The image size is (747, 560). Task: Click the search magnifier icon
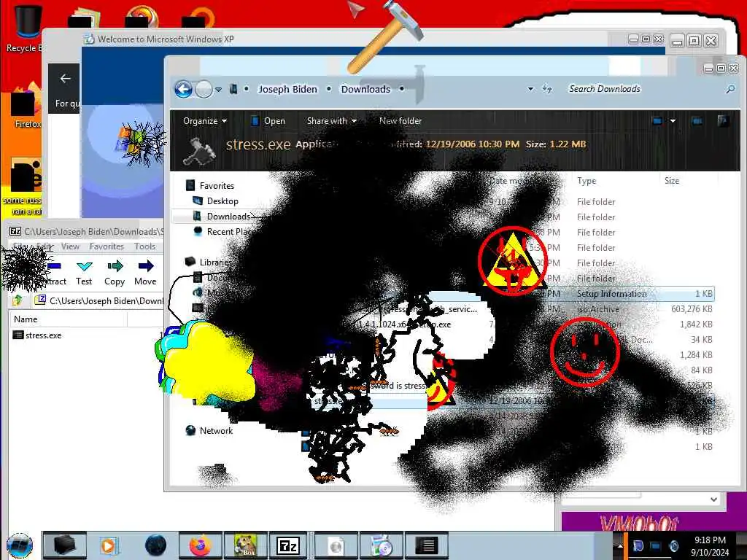729,89
